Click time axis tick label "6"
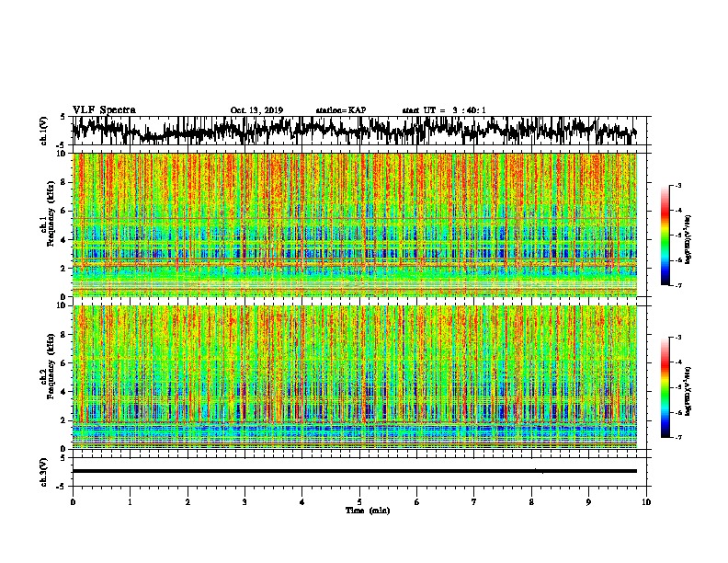 tap(417, 502)
